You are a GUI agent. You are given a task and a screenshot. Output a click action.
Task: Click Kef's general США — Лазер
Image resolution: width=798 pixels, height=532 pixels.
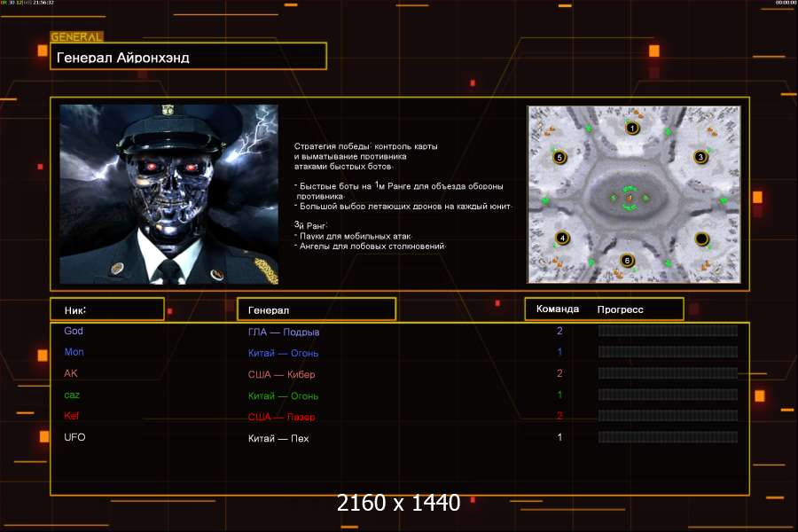281,417
